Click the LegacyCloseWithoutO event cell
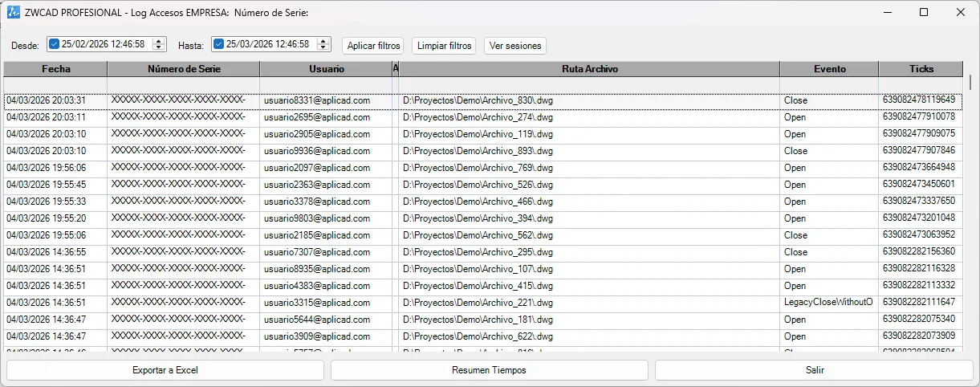 coord(828,303)
